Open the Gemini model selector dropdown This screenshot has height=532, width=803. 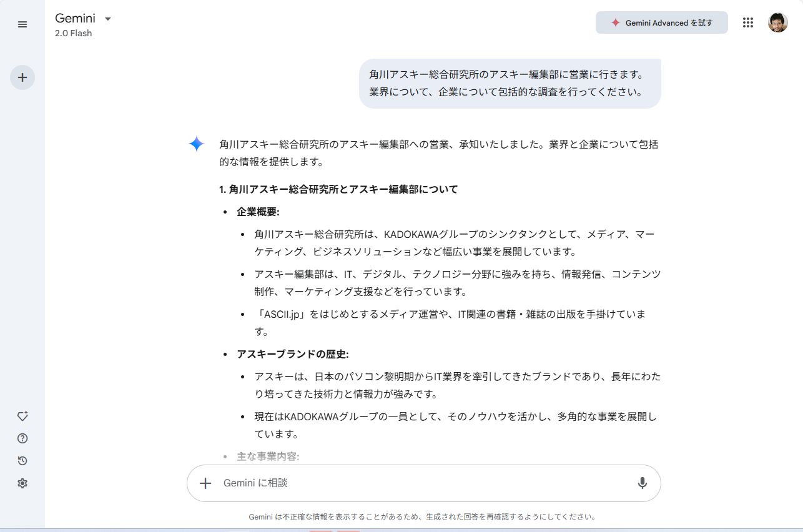point(83,19)
